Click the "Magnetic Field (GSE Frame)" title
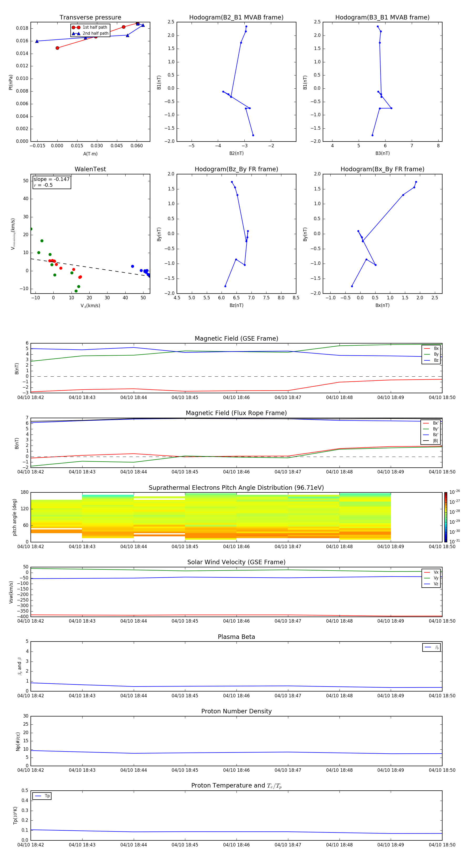Image resolution: width=473 pixels, height=868 pixels. [x=236, y=339]
